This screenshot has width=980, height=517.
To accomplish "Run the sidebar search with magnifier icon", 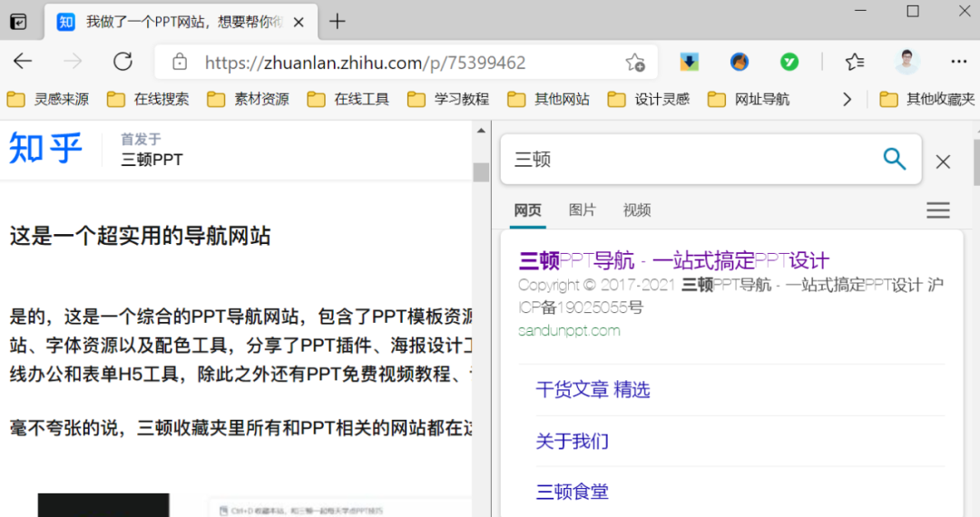I will (895, 160).
